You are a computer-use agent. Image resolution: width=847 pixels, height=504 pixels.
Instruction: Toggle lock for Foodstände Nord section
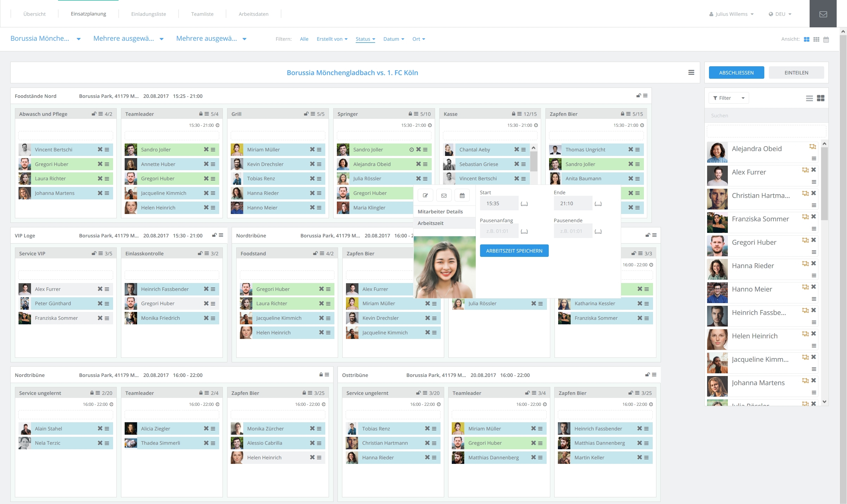(638, 96)
